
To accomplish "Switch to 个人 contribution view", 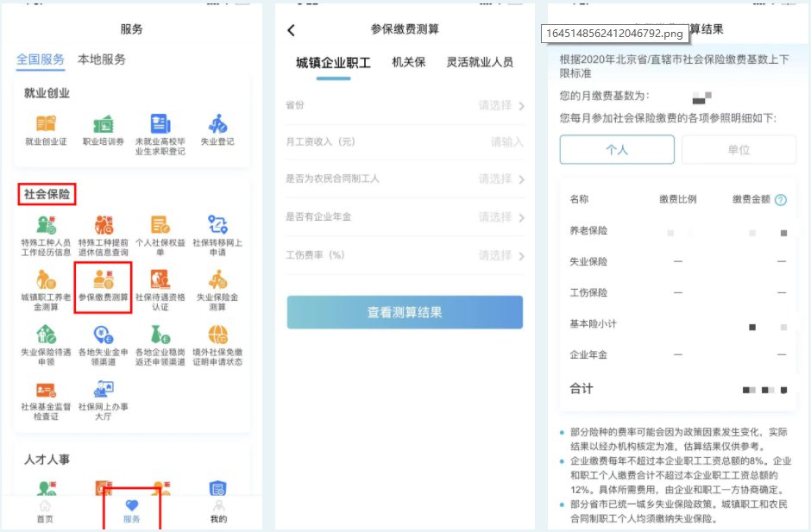I will (x=616, y=150).
